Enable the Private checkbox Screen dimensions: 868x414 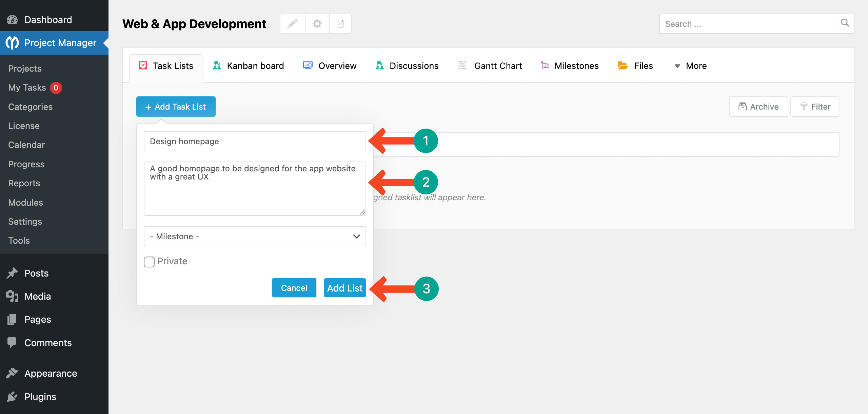point(149,262)
